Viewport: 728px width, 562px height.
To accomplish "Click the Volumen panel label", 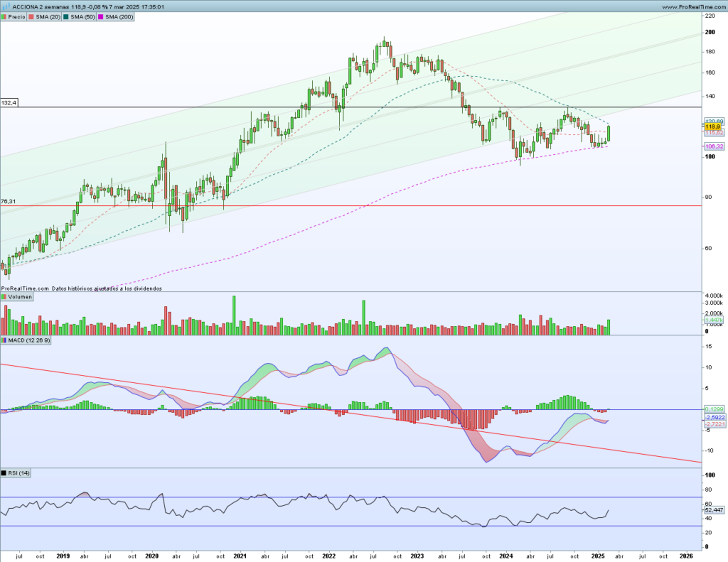I will click(17, 296).
